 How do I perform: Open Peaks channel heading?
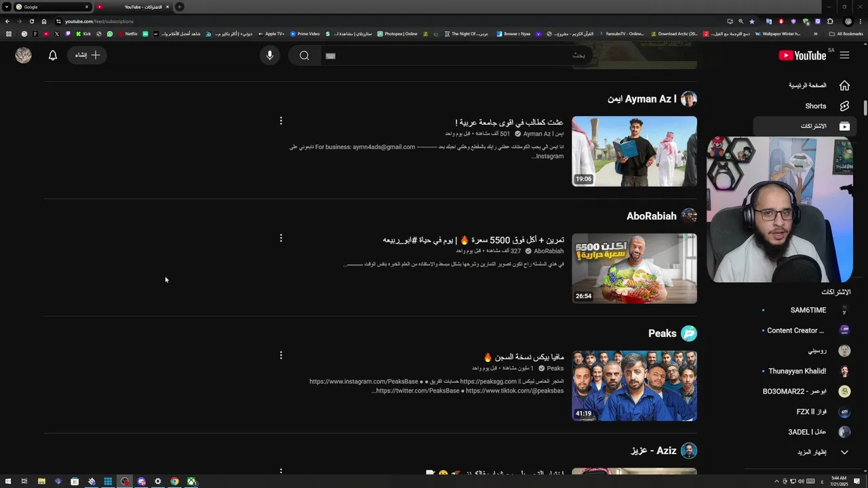point(663,333)
